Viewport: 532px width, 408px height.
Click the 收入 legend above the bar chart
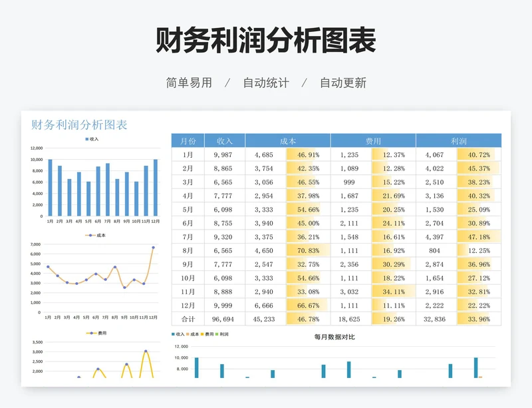pos(92,139)
